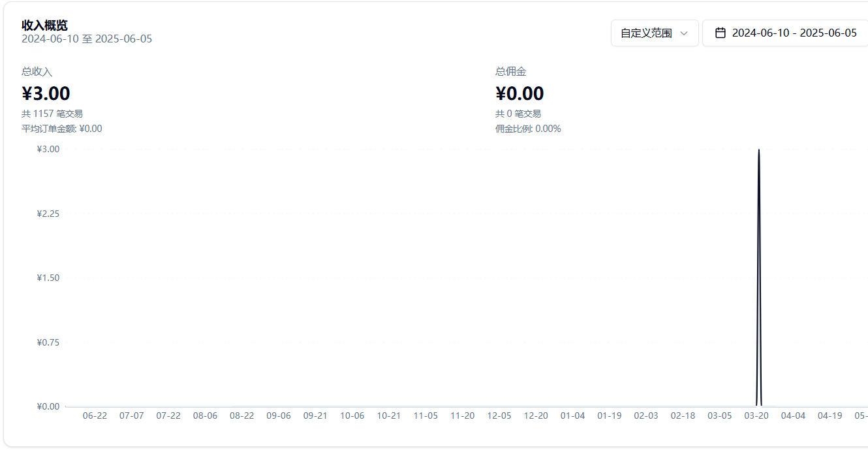Screen dimensions: 868x456
Task: Click the 2024-06-10 至 2025-06-05 subtitle
Action: pos(87,39)
